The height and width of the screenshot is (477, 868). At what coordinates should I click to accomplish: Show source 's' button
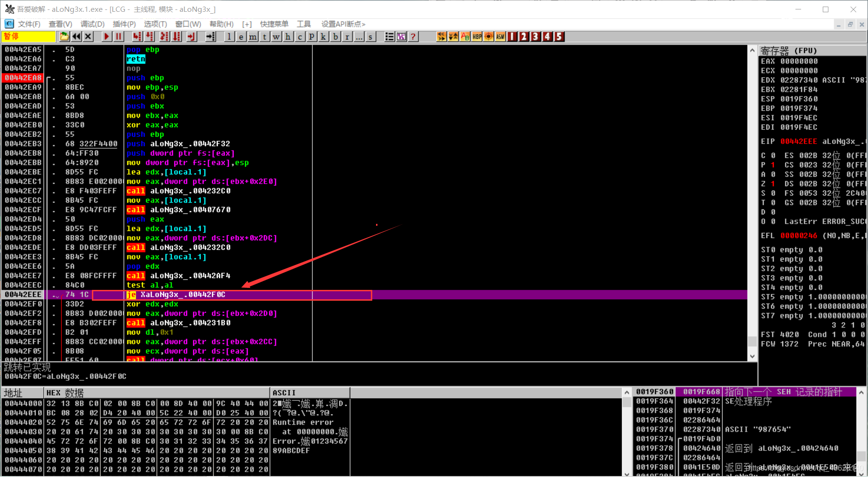click(370, 36)
